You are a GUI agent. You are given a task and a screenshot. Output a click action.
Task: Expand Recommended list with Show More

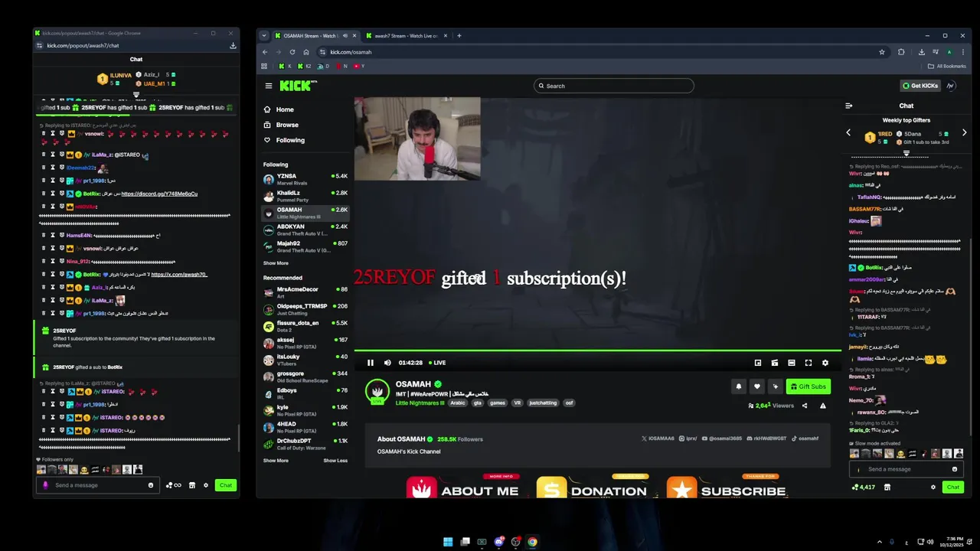[x=276, y=461]
